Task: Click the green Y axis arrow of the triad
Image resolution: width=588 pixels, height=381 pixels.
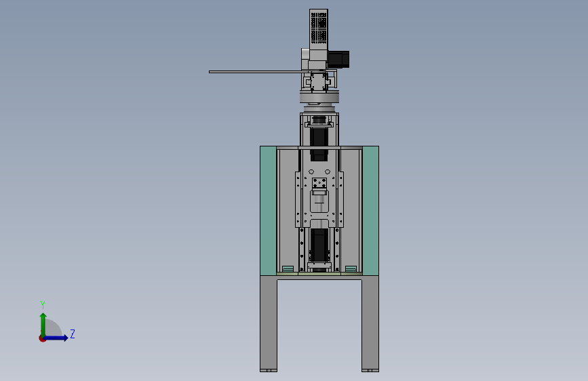Action: pyautogui.click(x=43, y=324)
